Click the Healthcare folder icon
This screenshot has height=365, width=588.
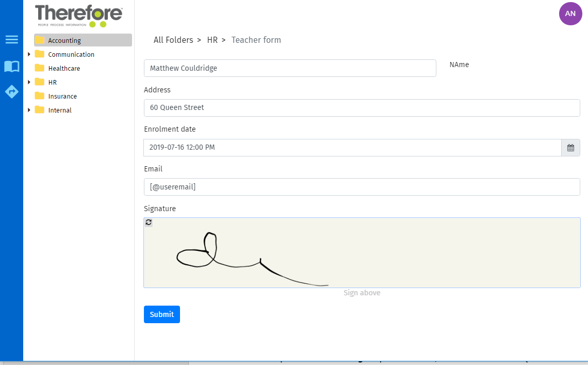pyautogui.click(x=40, y=68)
